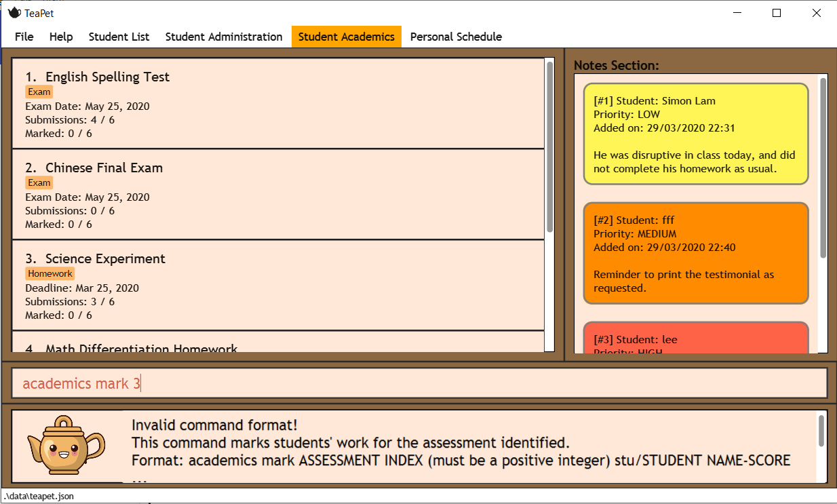The image size is (837, 504).
Task: Click Added on: 29/03/2020 22:40 text
Action: pos(664,248)
